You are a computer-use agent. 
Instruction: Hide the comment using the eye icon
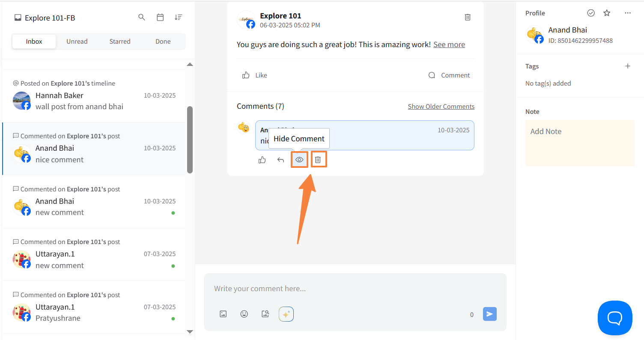tap(299, 160)
